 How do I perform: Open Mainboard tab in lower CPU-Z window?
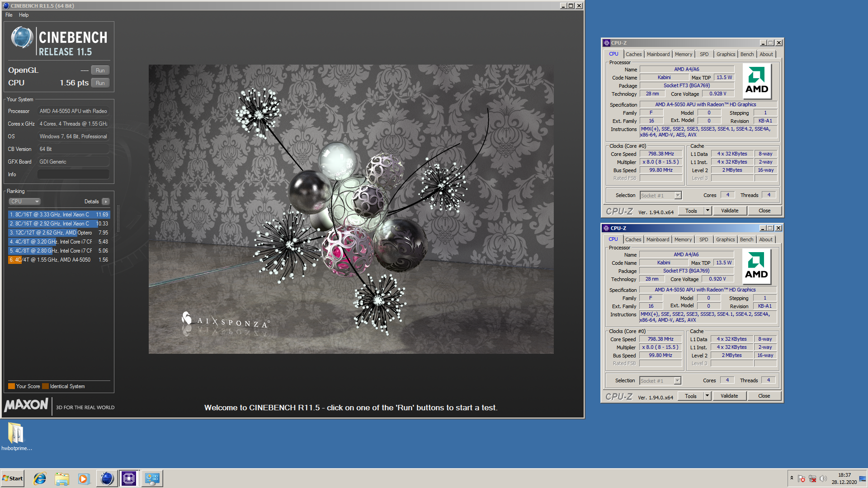click(657, 239)
